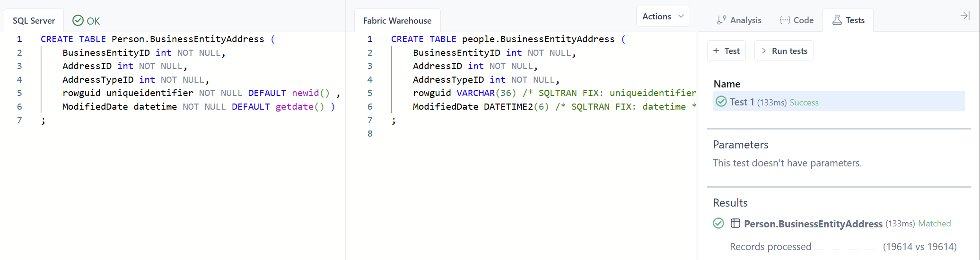980x260 pixels.
Task: Click the Records processed count text
Action: tap(919, 247)
